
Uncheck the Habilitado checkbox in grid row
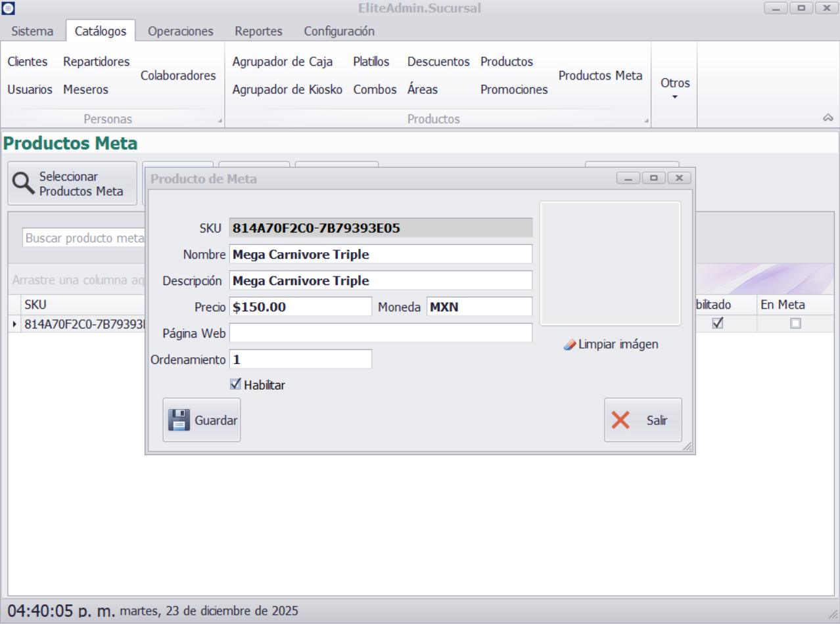pos(718,323)
